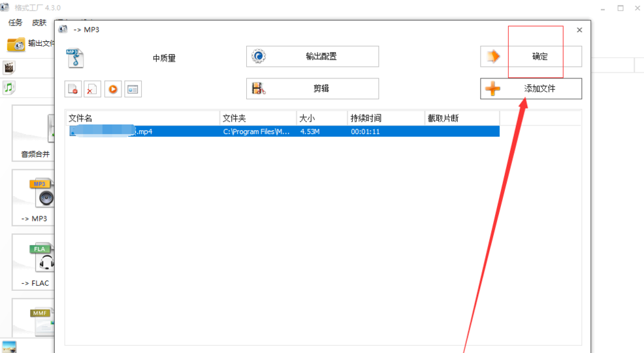Select the -> MP3 conversion tile

click(x=33, y=197)
